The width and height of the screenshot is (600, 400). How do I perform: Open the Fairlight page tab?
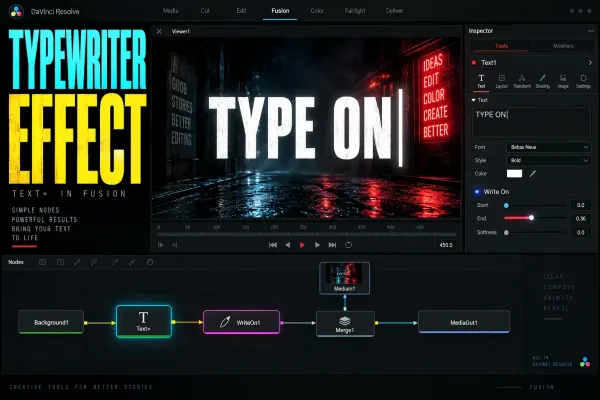355,11
